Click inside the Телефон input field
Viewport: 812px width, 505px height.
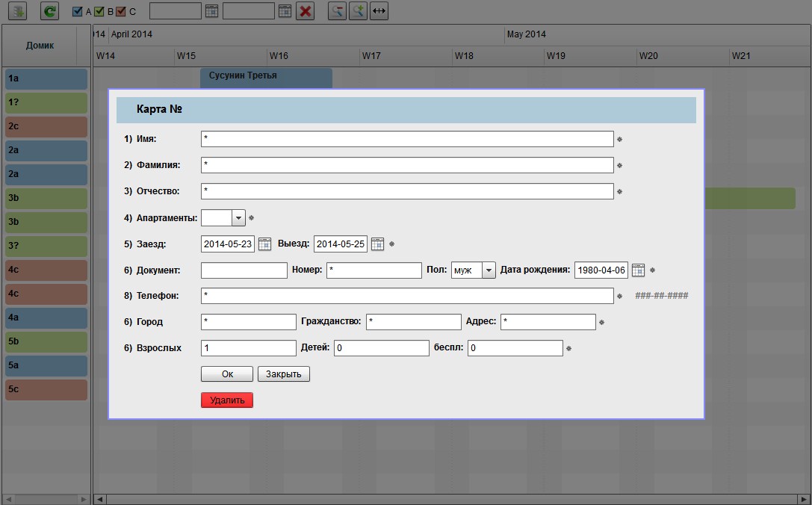click(x=407, y=295)
